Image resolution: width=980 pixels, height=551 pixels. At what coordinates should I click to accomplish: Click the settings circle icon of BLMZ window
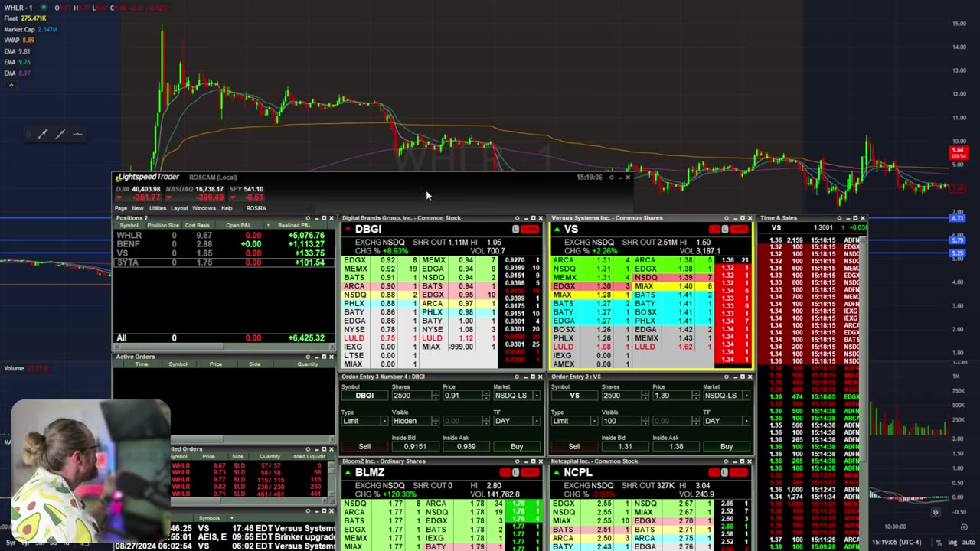coord(517,461)
